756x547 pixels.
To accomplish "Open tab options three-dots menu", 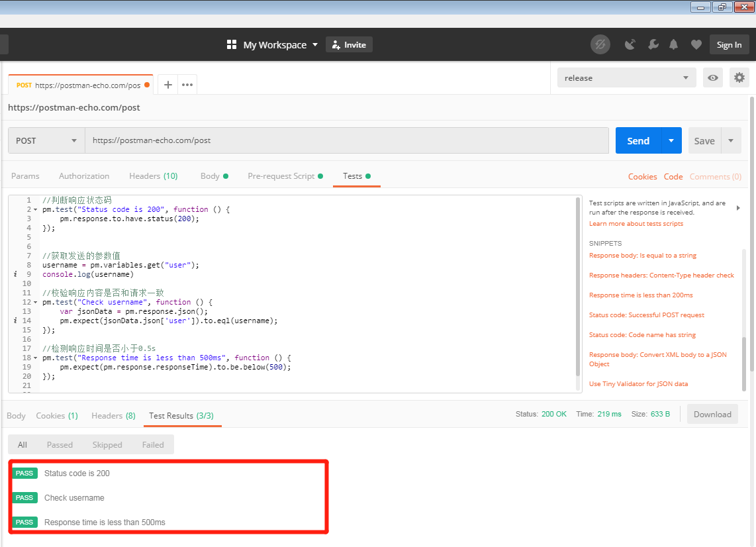I will [x=187, y=85].
